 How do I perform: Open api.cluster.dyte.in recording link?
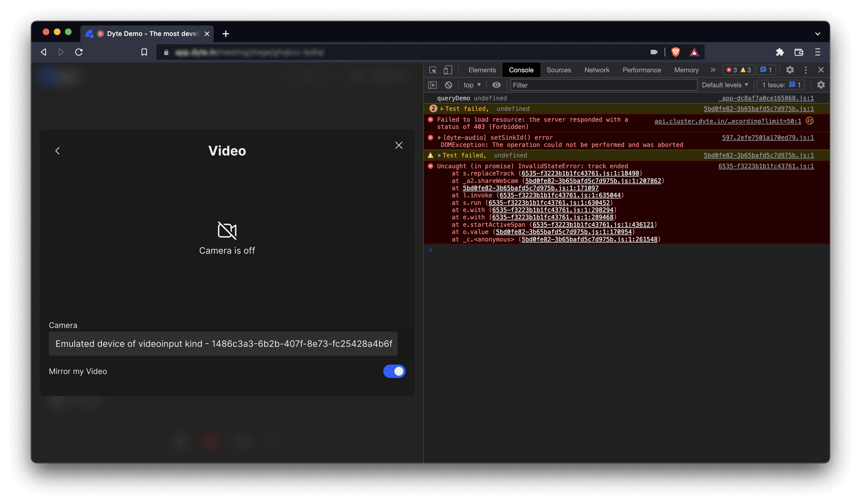pyautogui.click(x=728, y=121)
